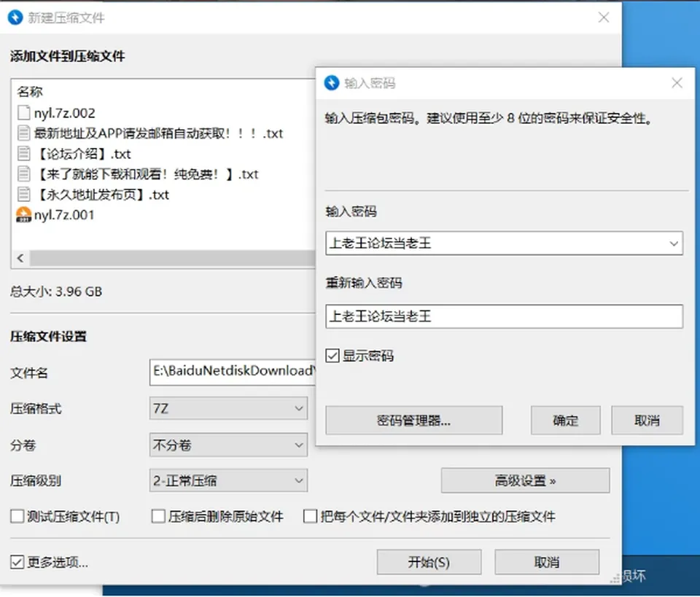Expand the 分卷 dropdown showing 不分卷

click(x=228, y=445)
